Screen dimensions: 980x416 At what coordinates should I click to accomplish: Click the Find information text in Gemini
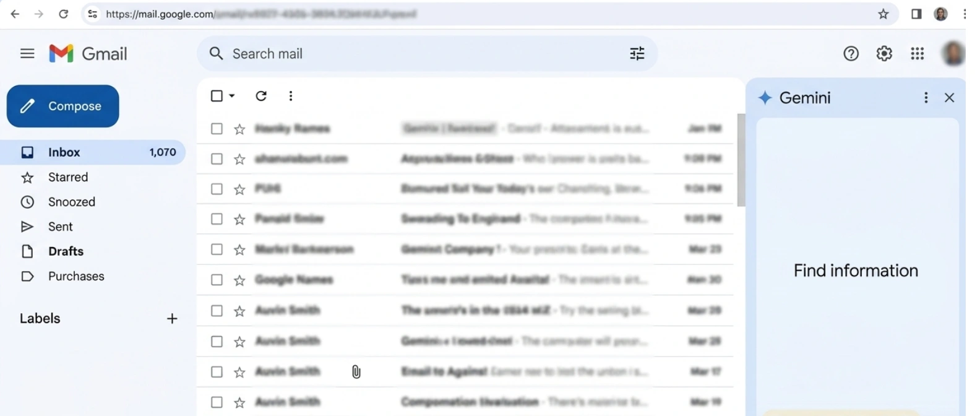pos(856,271)
